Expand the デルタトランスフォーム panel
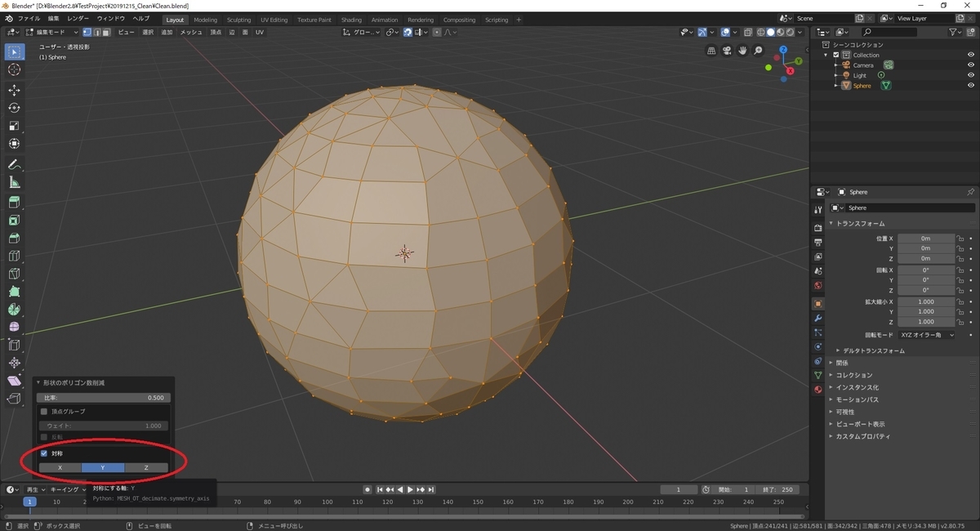Screen dimensions: 980x531 click(873, 350)
